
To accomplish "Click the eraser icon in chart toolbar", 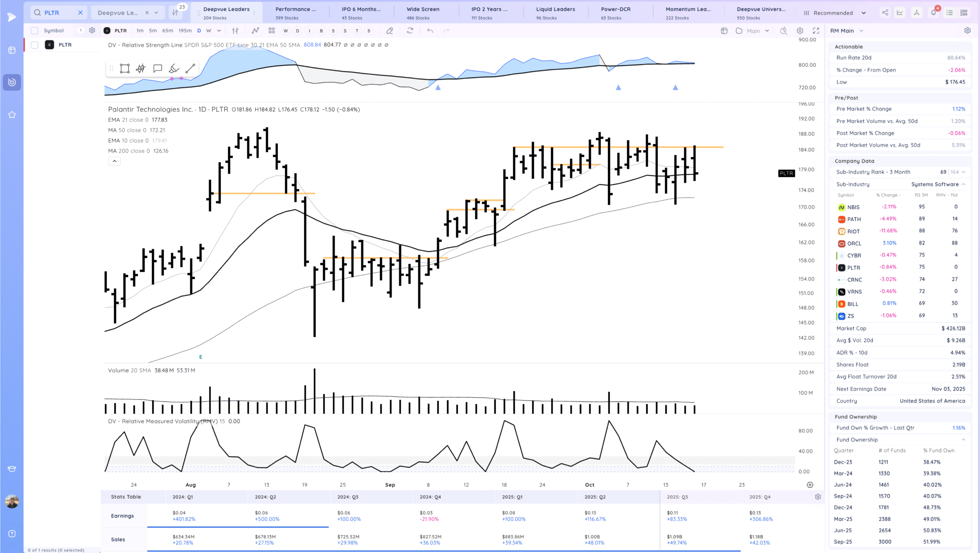I will point(389,31).
